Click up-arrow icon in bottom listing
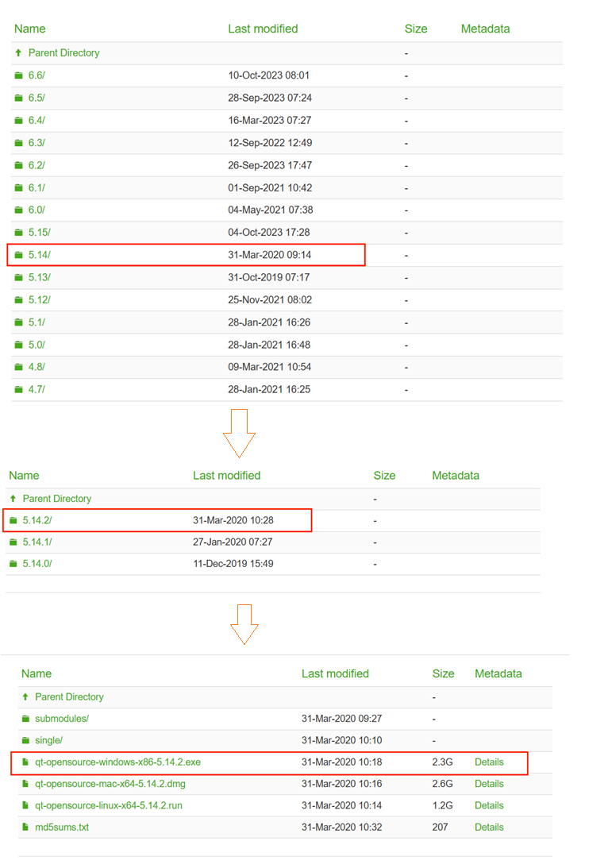Screen dimensions: 608x868 [25, 697]
